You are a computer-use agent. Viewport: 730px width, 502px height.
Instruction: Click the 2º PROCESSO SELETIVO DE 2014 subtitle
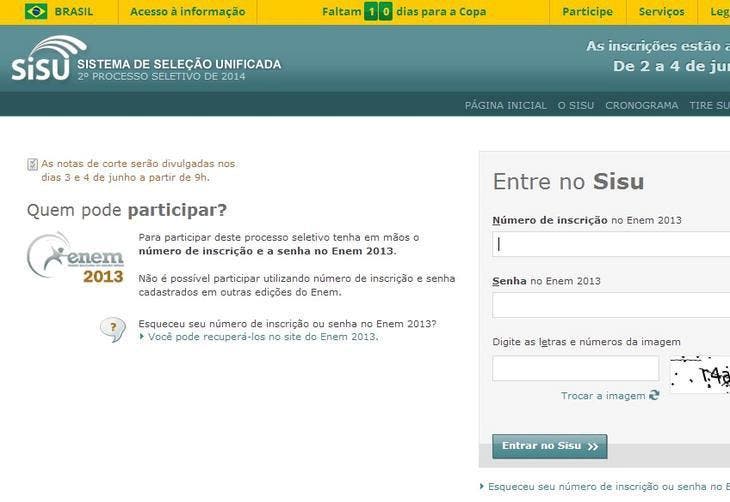[x=162, y=76]
